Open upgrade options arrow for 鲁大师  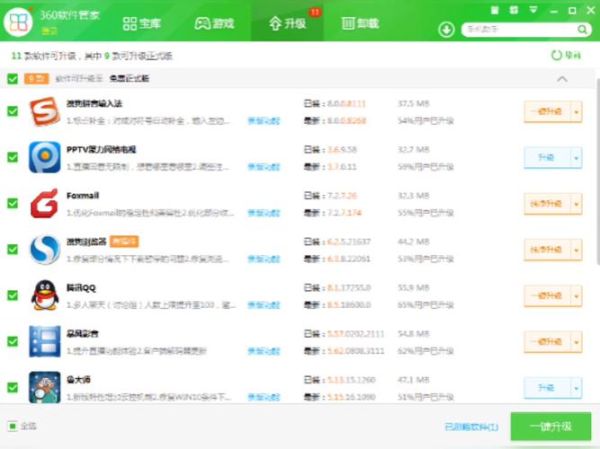tap(576, 388)
